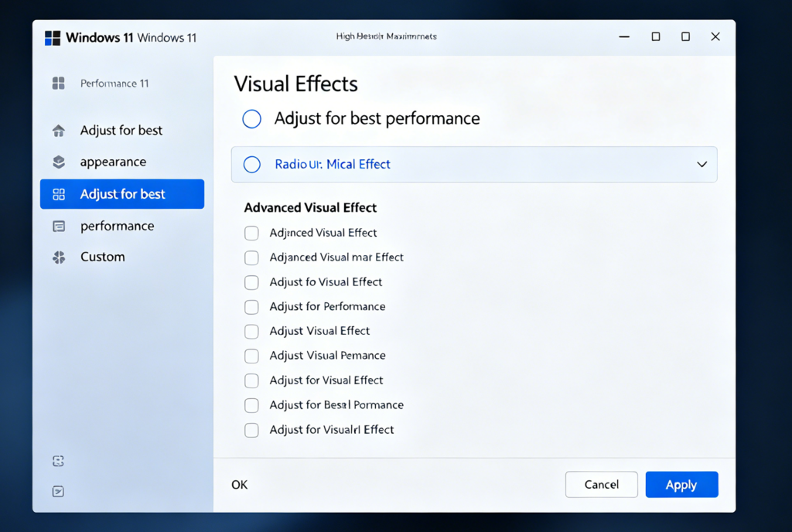This screenshot has width=792, height=532.
Task: Click the grid icon in the highlighted sidebar item
Action: coord(59,194)
